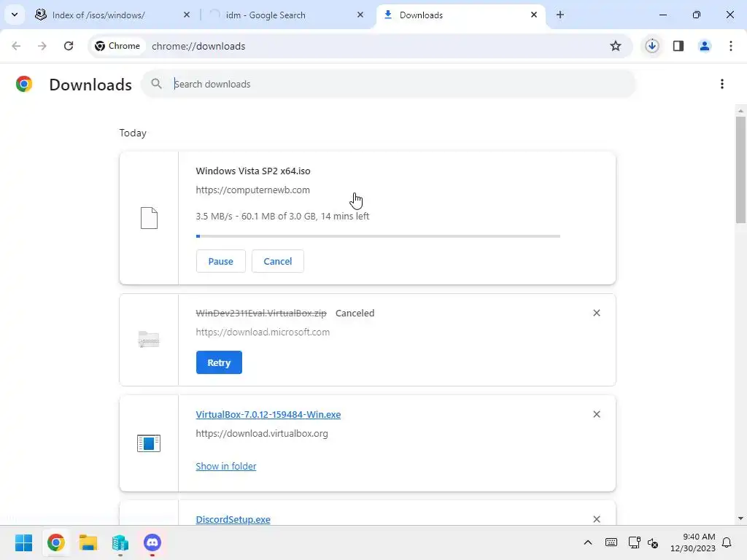Remove the DiscordSetup.exe entry

(x=597, y=519)
